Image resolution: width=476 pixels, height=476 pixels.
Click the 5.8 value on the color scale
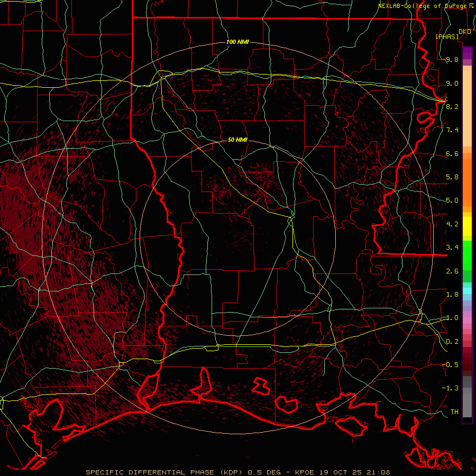(x=452, y=177)
